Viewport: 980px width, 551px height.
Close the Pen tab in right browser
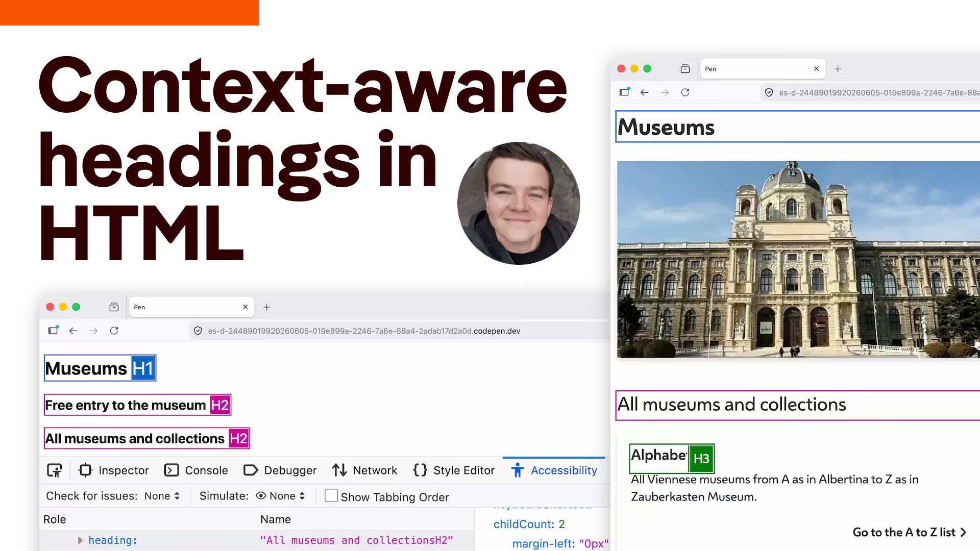click(x=817, y=69)
